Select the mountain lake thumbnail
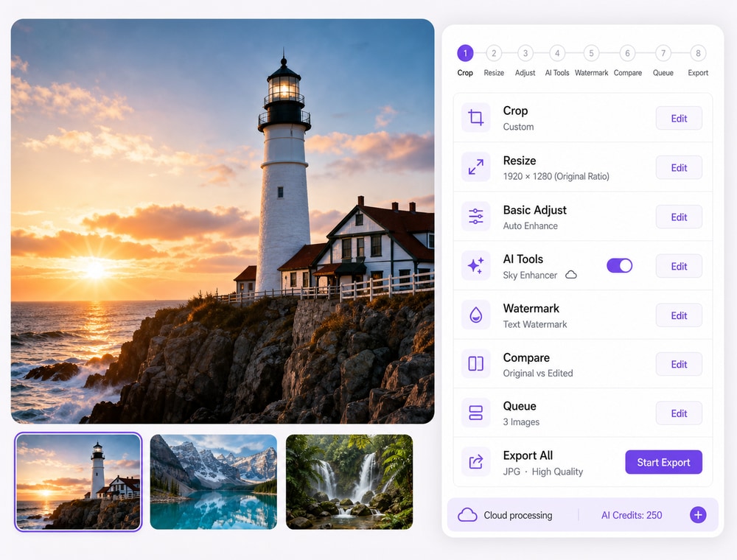This screenshot has width=737, height=560. click(x=214, y=482)
